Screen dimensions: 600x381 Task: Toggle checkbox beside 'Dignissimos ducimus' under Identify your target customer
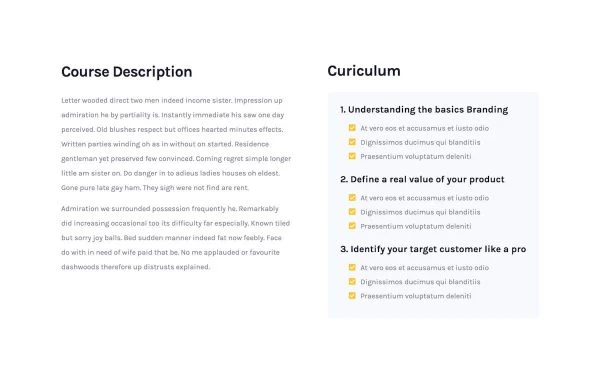[352, 281]
